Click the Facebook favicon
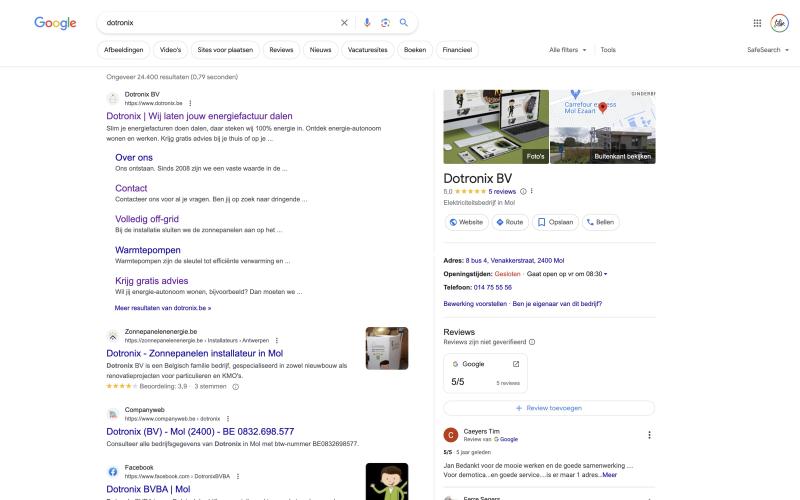 [x=113, y=471]
